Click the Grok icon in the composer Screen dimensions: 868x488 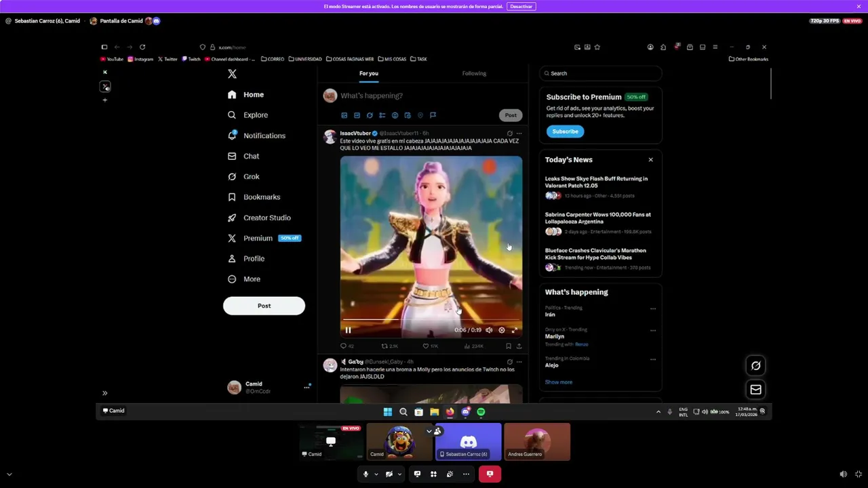pos(370,115)
